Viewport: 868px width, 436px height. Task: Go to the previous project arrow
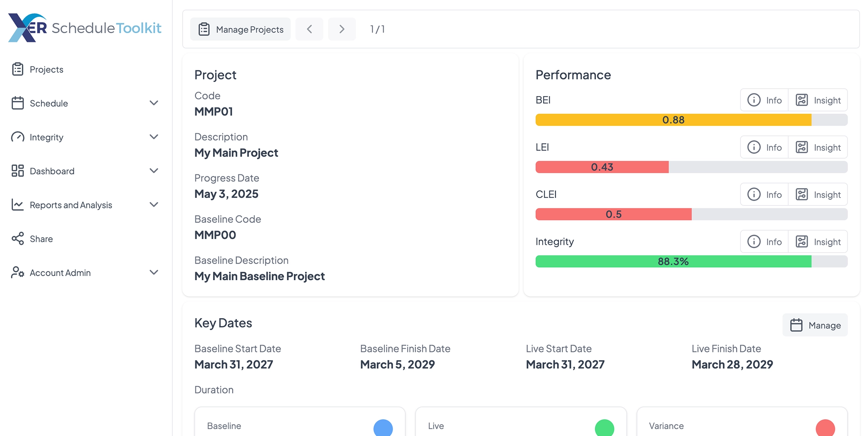(310, 29)
